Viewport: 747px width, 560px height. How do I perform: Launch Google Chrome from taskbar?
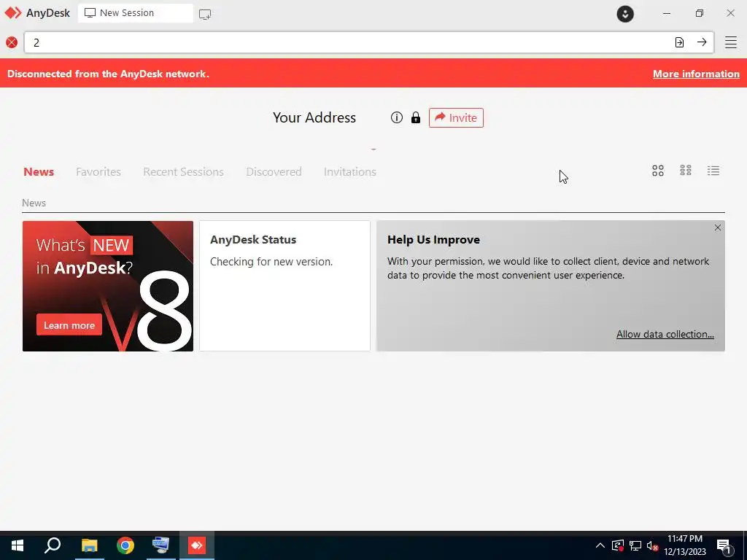pos(125,545)
